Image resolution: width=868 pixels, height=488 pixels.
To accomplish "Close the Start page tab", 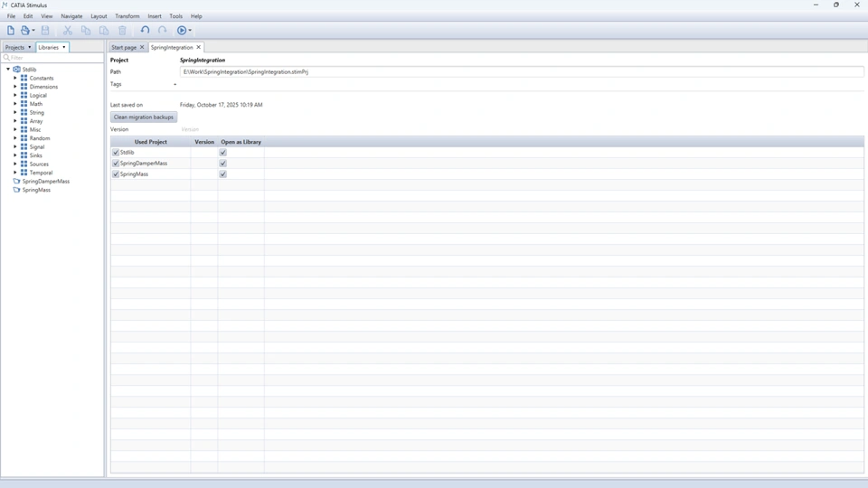I will pos(142,47).
